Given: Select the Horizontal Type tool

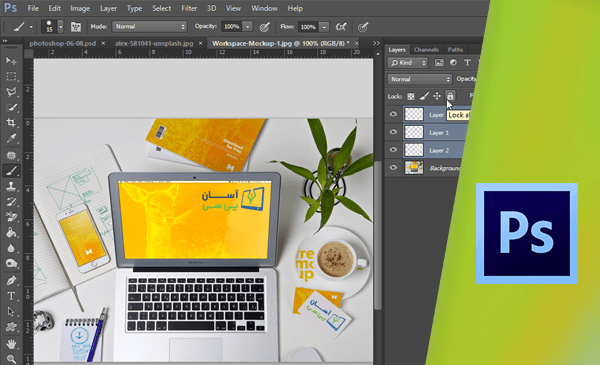Looking at the screenshot, I should pos(11,296).
